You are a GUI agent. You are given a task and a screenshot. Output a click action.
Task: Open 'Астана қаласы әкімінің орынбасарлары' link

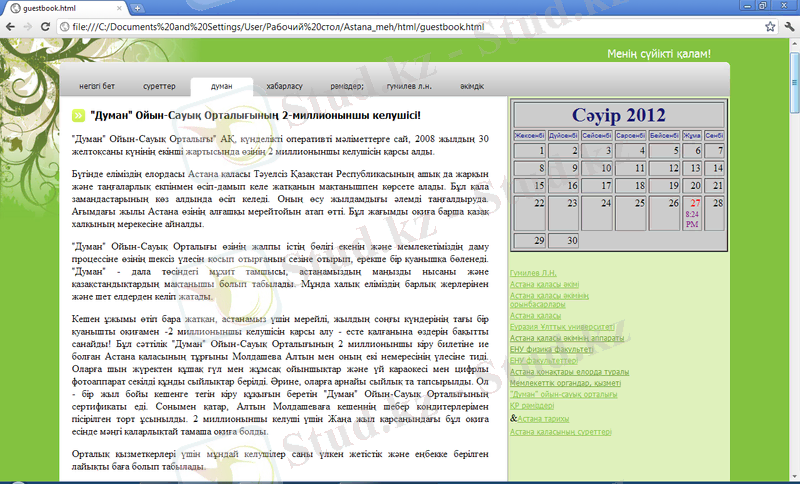(x=549, y=300)
